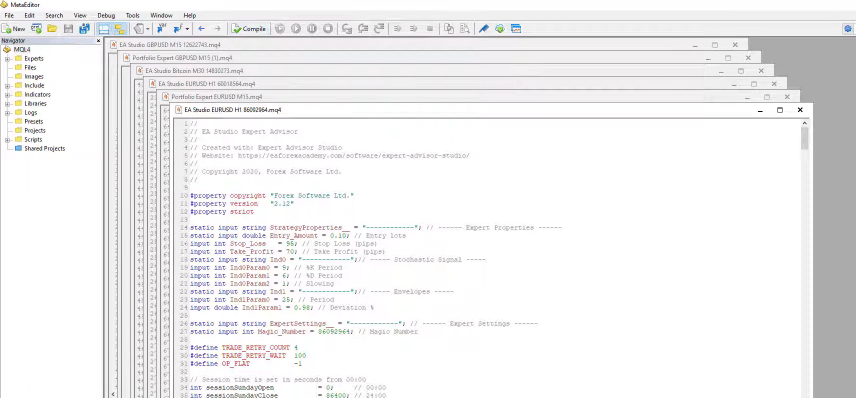
Task: Open the Search menu
Action: click(x=54, y=15)
